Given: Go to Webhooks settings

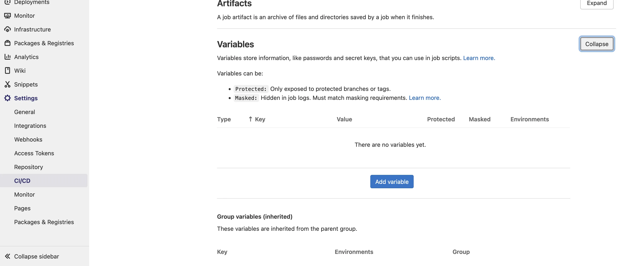Looking at the screenshot, I should [28, 139].
